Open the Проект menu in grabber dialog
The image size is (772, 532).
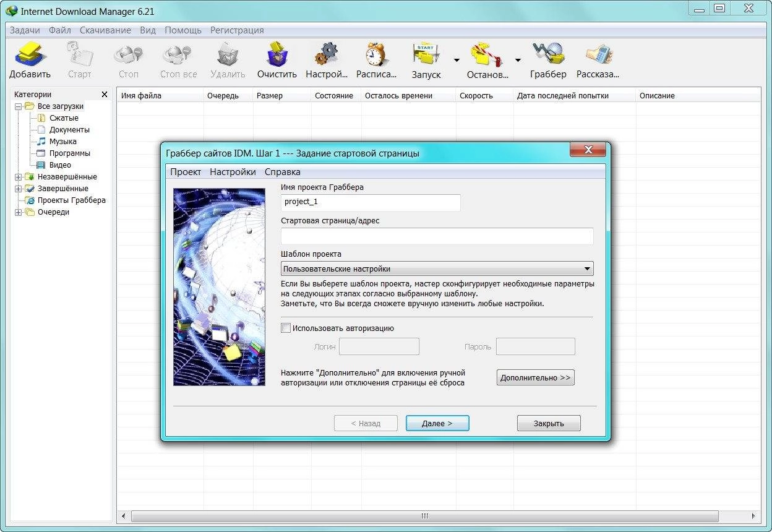[186, 172]
